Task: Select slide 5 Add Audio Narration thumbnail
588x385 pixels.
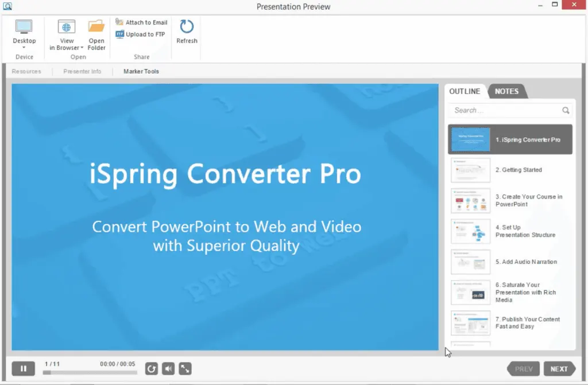Action: pyautogui.click(x=470, y=262)
